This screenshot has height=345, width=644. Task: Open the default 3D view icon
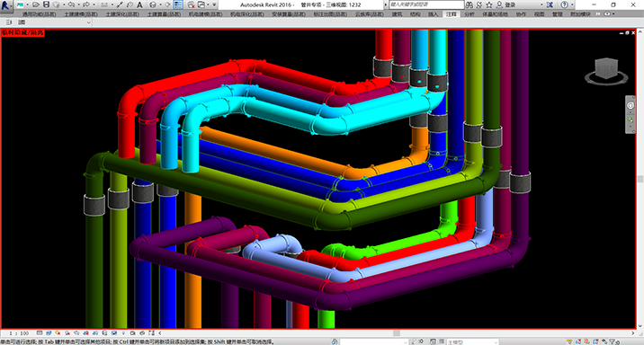(153, 4)
